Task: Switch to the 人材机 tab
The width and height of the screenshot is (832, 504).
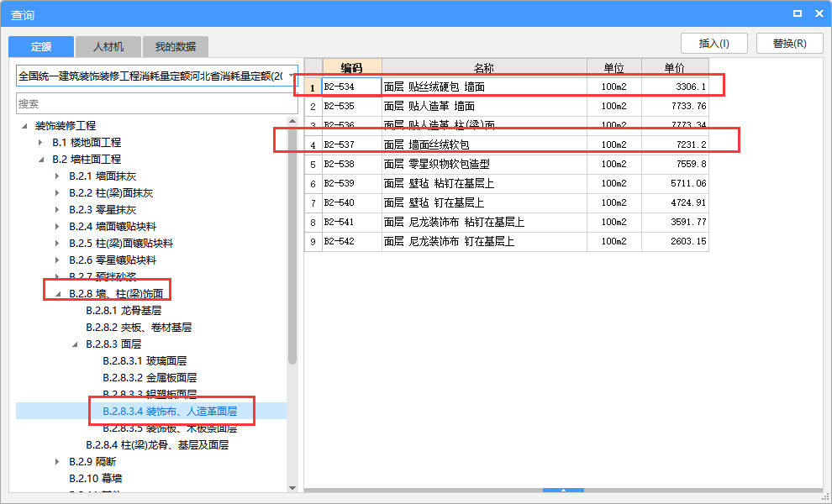Action: point(108,47)
